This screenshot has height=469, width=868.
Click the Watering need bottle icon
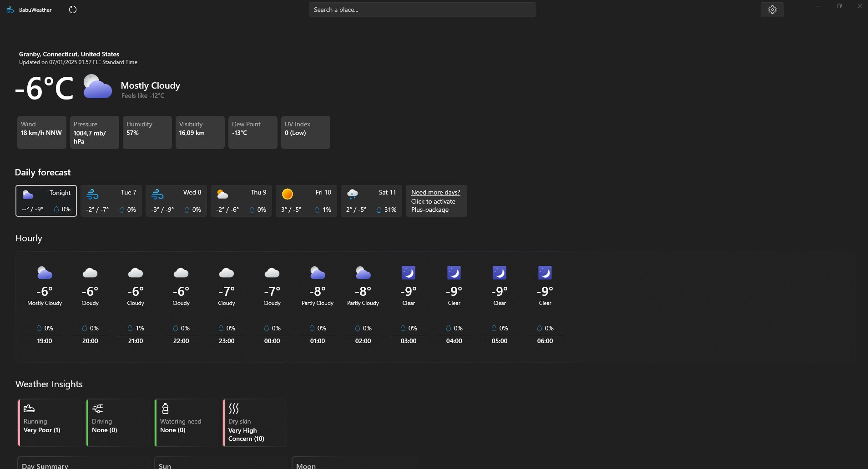[165, 408]
